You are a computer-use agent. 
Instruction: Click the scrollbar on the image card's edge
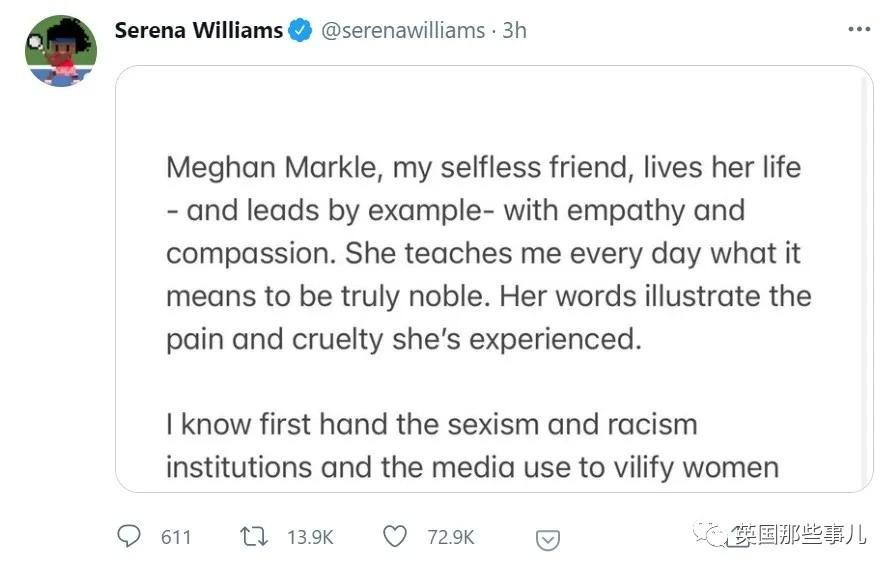click(x=865, y=279)
